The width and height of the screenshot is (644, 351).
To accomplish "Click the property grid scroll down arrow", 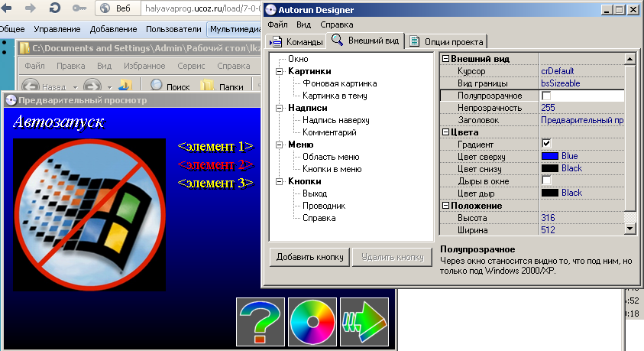I will (629, 229).
